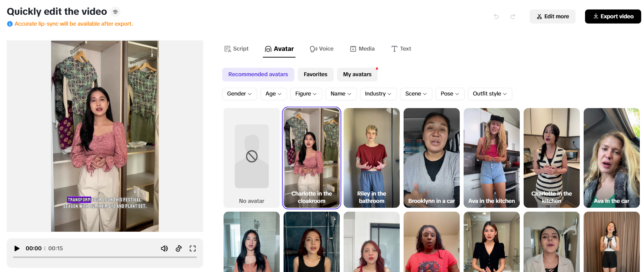
Task: Click the lip-sync availability notice text
Action: [74, 24]
